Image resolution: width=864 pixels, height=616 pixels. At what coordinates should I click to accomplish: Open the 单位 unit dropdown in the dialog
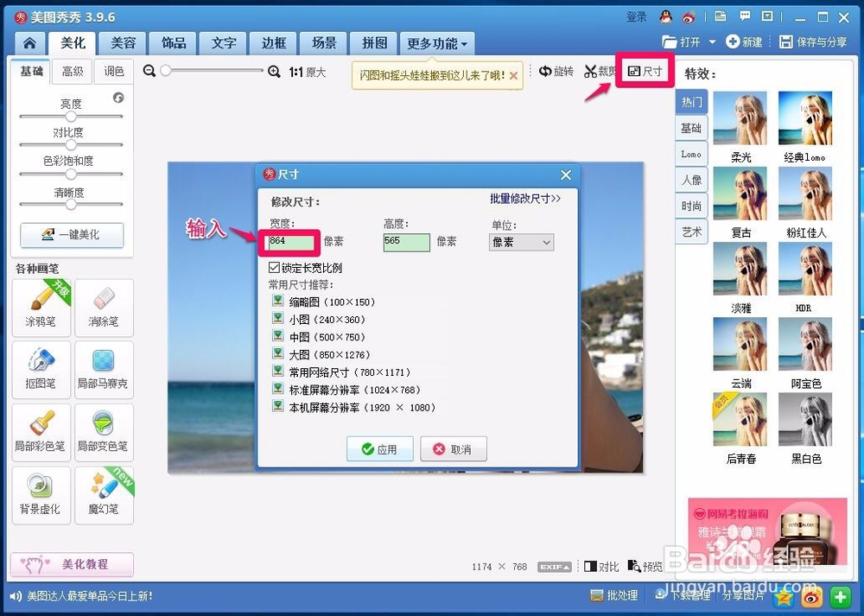pos(519,242)
